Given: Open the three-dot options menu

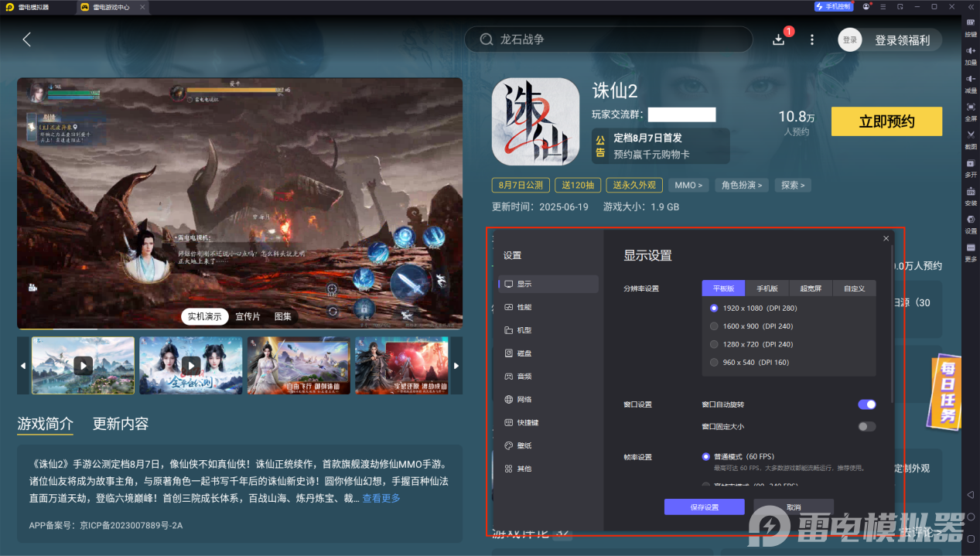Looking at the screenshot, I should 811,39.
